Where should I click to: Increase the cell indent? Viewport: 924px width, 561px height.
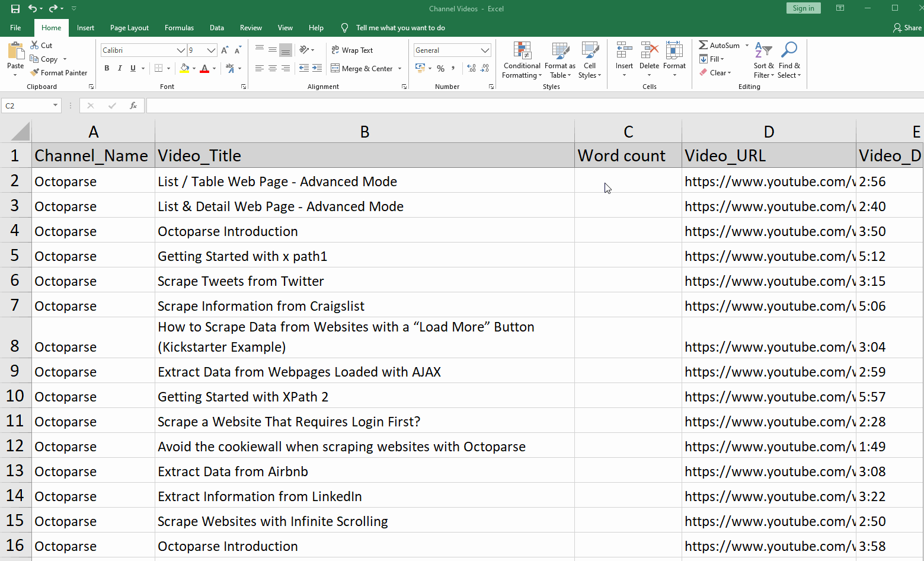pos(317,68)
